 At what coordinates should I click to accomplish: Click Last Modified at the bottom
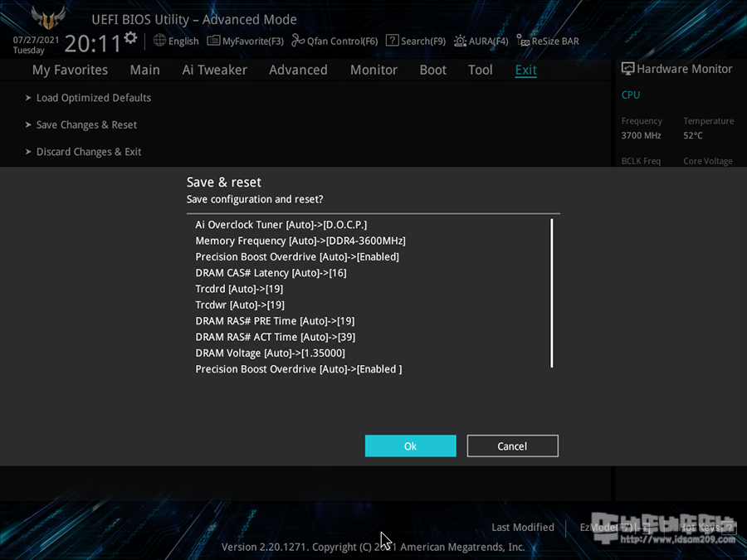pos(523,527)
